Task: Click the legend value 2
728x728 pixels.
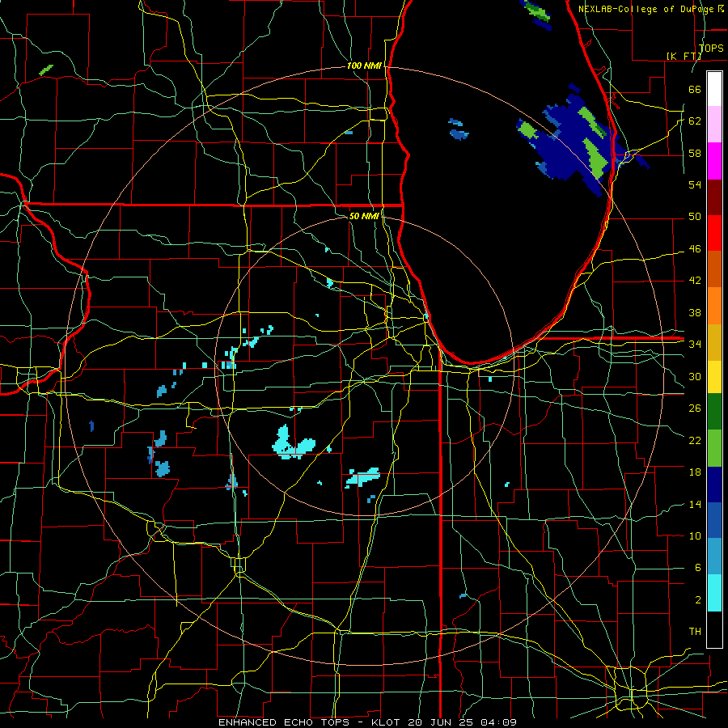Action: pos(697,599)
